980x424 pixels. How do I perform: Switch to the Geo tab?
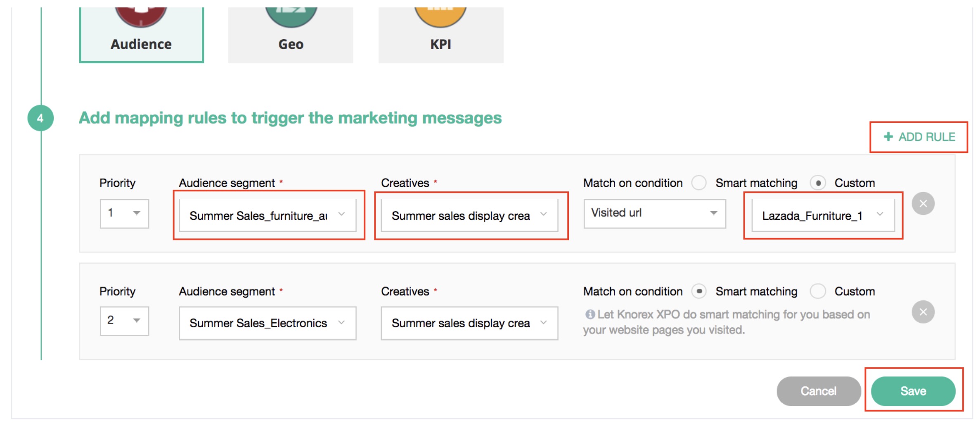coord(291,44)
